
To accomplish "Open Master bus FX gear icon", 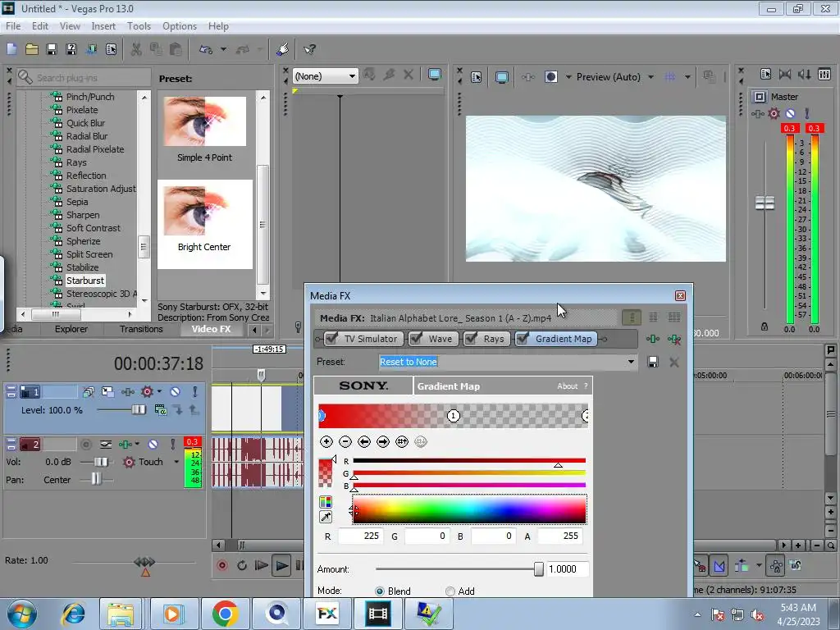I will tap(774, 113).
